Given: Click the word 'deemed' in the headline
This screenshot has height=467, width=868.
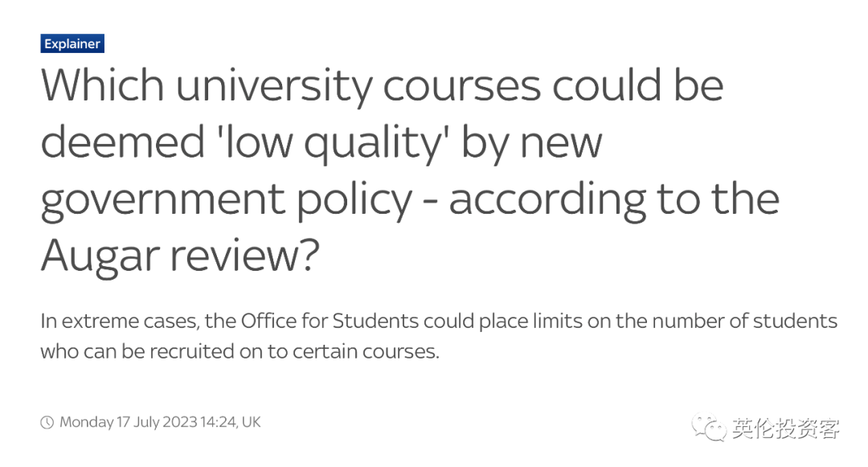Looking at the screenshot, I should tap(123, 143).
